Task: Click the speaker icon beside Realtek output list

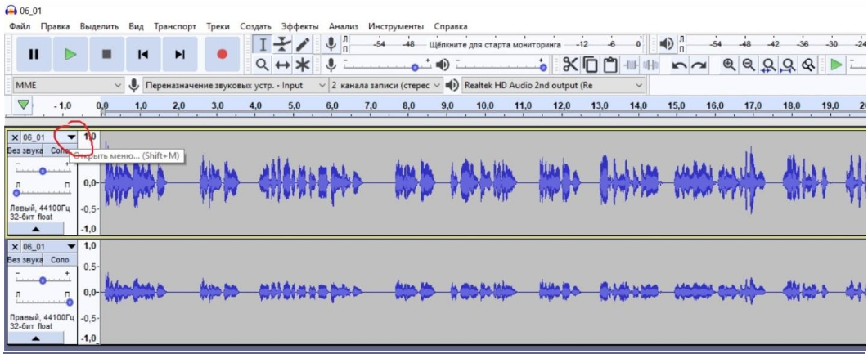Action: coord(452,85)
